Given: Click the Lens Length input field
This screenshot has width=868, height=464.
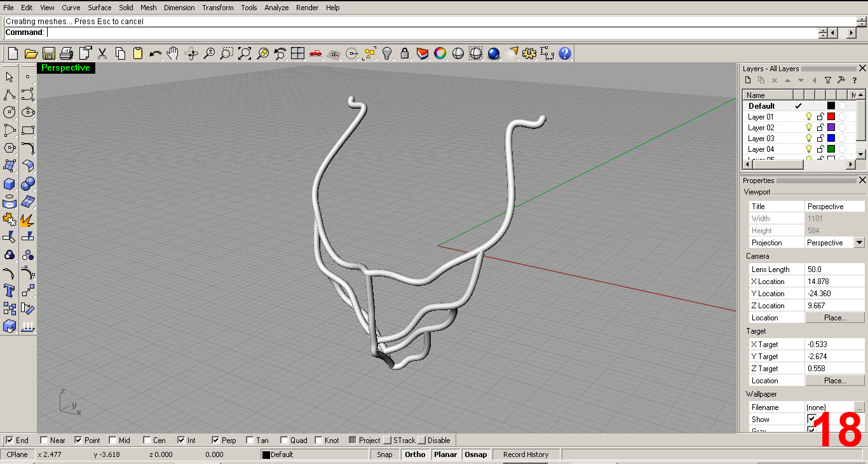Looking at the screenshot, I should [834, 270].
